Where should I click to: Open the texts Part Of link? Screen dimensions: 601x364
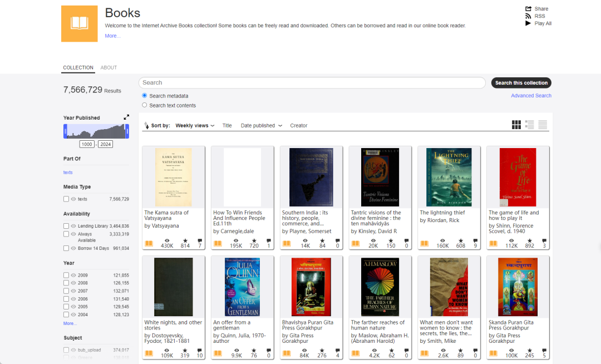coord(68,173)
